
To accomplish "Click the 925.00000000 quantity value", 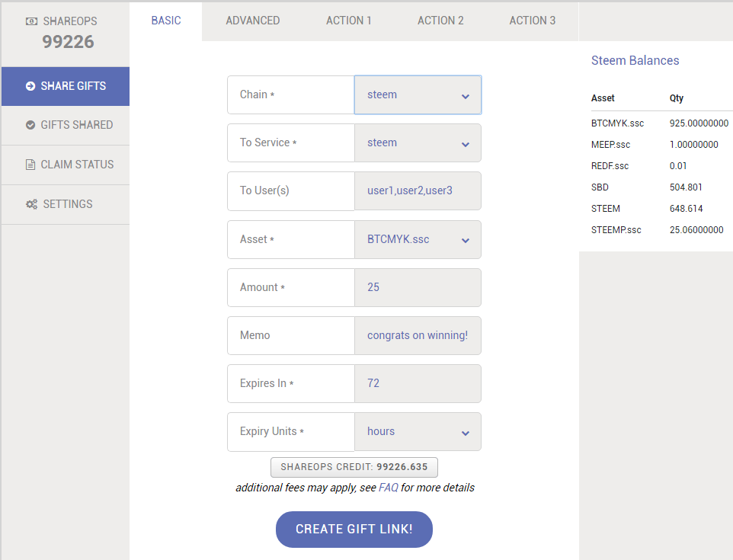I will click(699, 123).
